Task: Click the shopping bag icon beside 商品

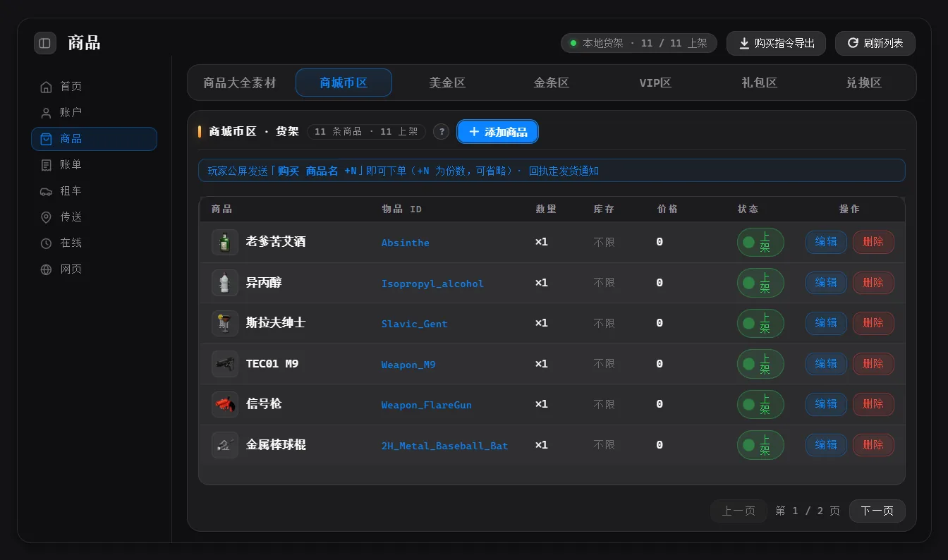Action: (x=47, y=139)
